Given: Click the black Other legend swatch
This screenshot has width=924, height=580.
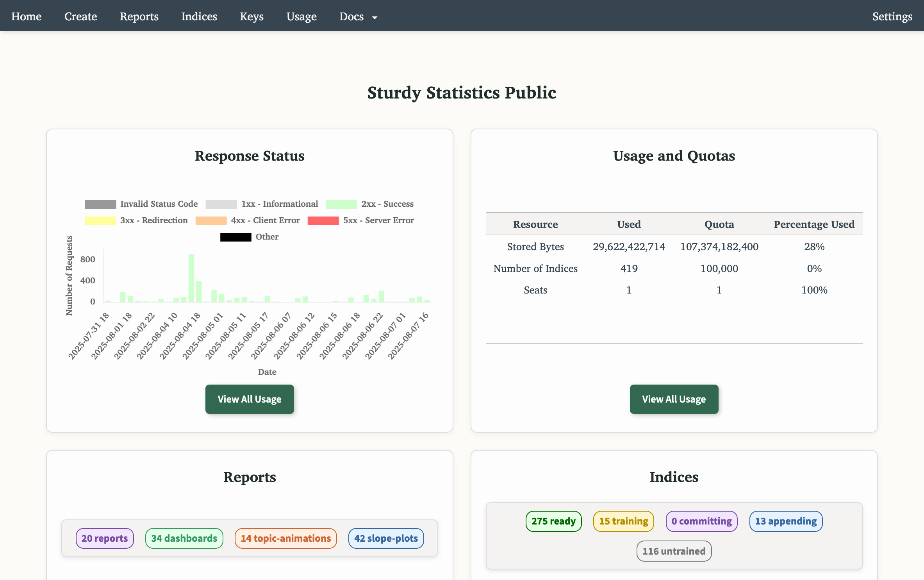Looking at the screenshot, I should (235, 237).
